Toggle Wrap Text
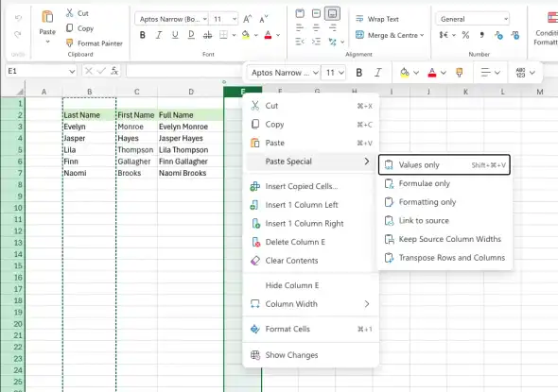Image resolution: width=558 pixels, height=392 pixels. pyautogui.click(x=377, y=19)
